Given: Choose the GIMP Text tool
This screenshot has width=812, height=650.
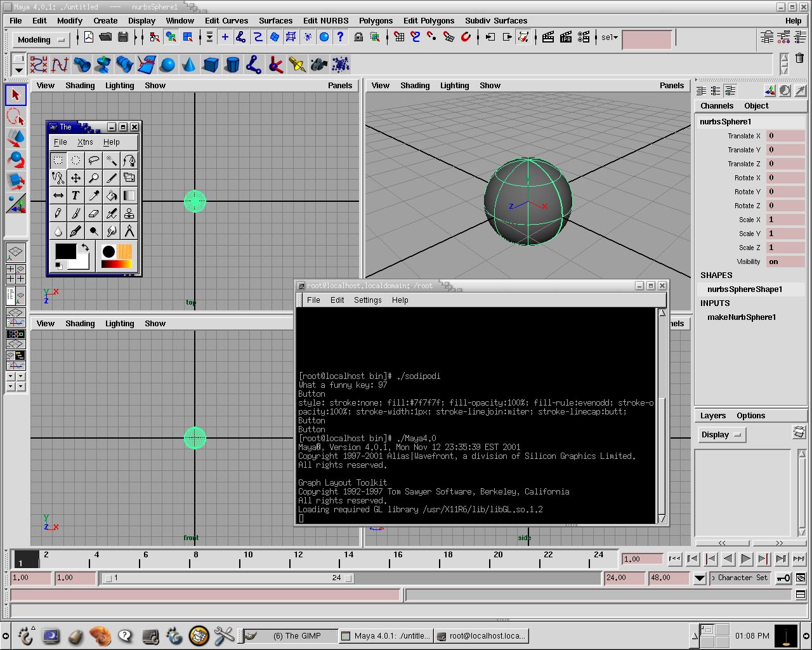Looking at the screenshot, I should point(75,196).
